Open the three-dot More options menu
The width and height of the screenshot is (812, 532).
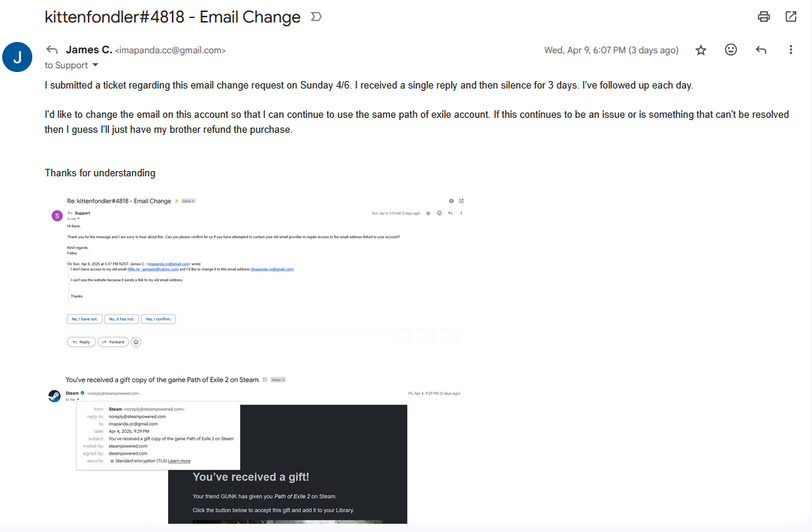click(x=790, y=50)
